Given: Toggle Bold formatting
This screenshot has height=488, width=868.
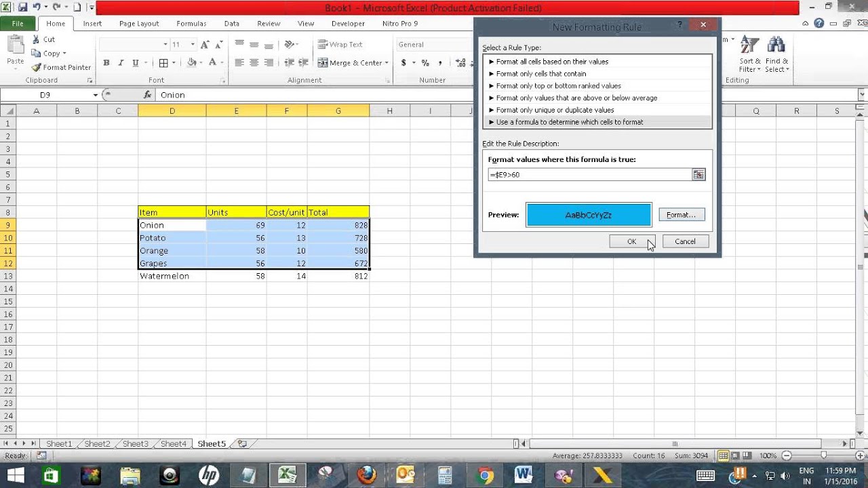Looking at the screenshot, I should point(106,62).
